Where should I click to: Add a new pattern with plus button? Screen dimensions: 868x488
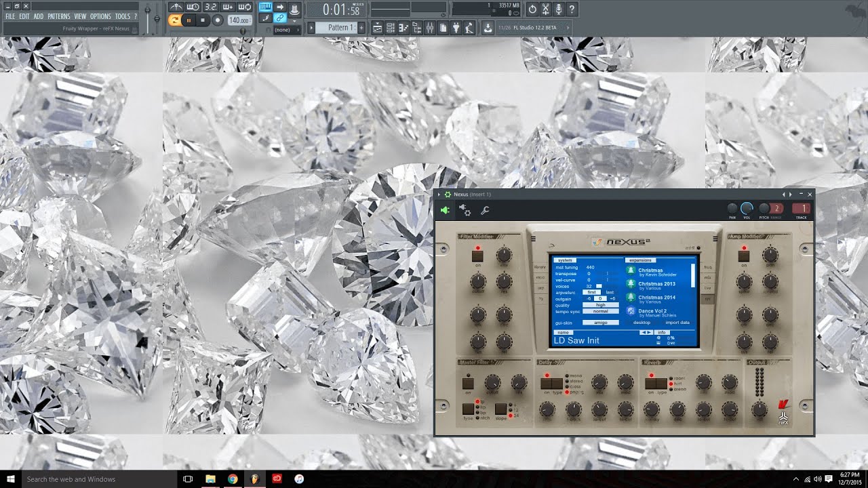click(x=361, y=28)
